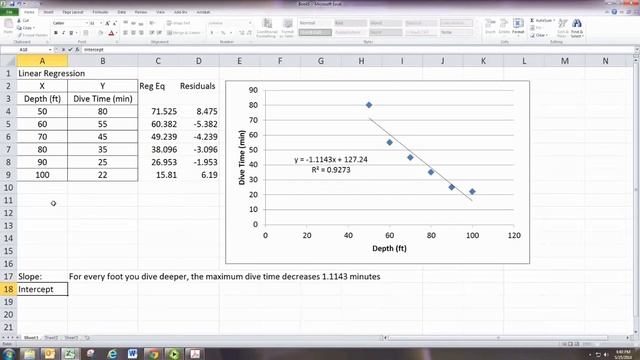Apply the red Font Color
This screenshot has height=360, width=640.
coord(111,33)
